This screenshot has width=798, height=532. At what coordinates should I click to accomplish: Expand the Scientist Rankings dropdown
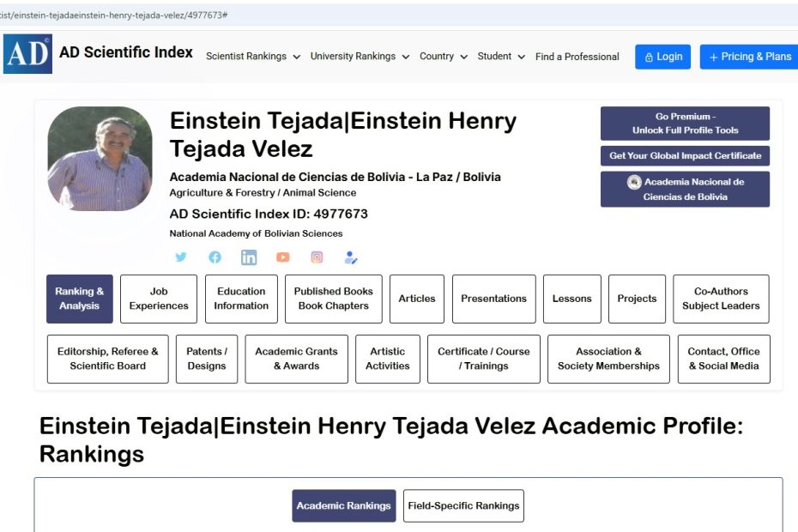coord(253,57)
